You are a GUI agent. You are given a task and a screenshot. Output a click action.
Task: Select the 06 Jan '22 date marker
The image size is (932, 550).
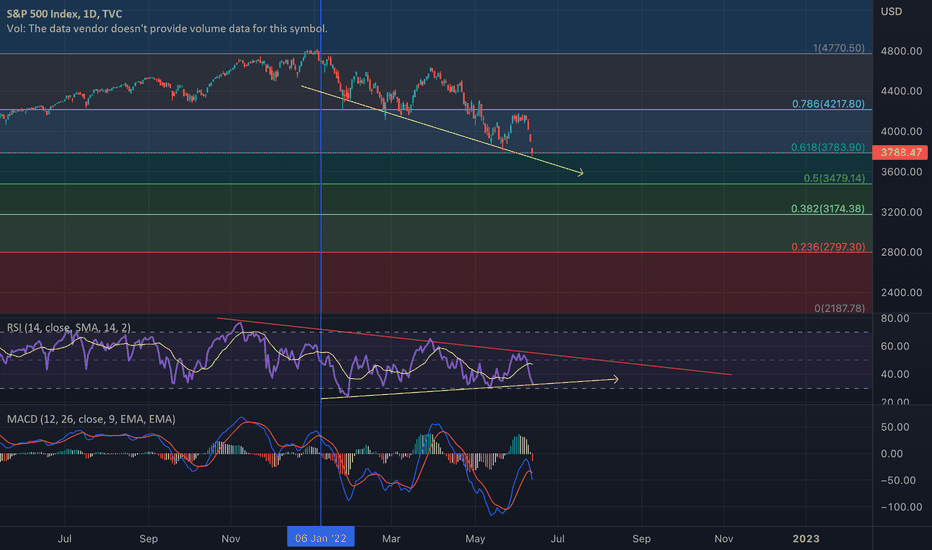click(320, 538)
